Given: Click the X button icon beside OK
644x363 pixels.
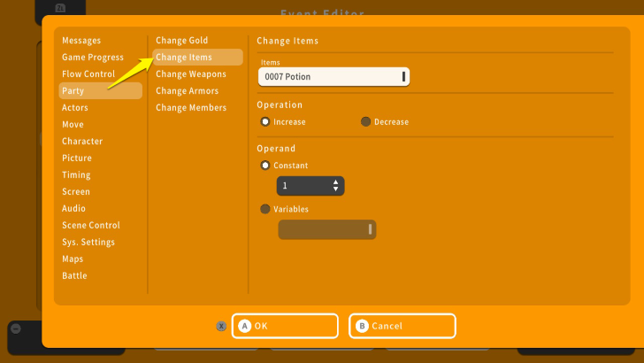Looking at the screenshot, I should pos(221,326).
